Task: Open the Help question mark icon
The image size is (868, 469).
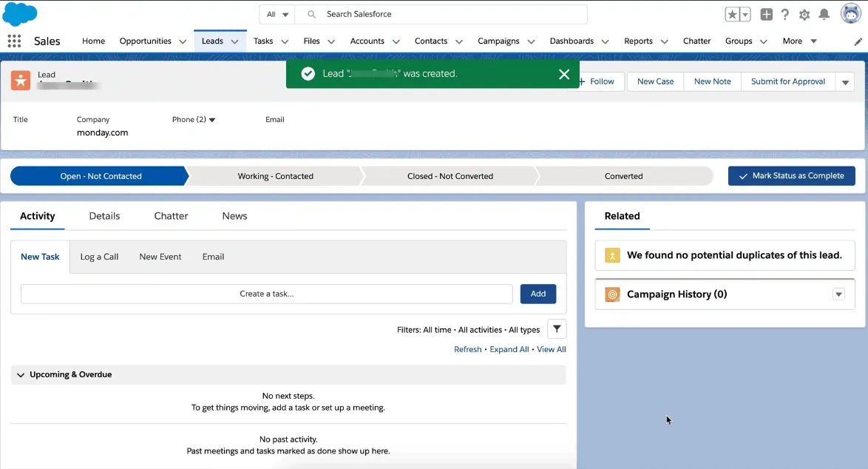Action: tap(785, 15)
